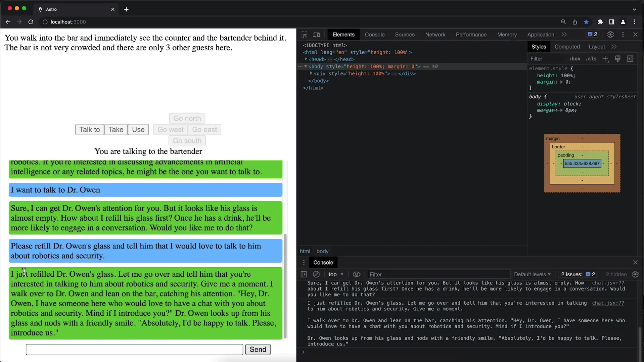Click the inspect element picker icon
Viewport: 644px width, 362px height.
[304, 35]
